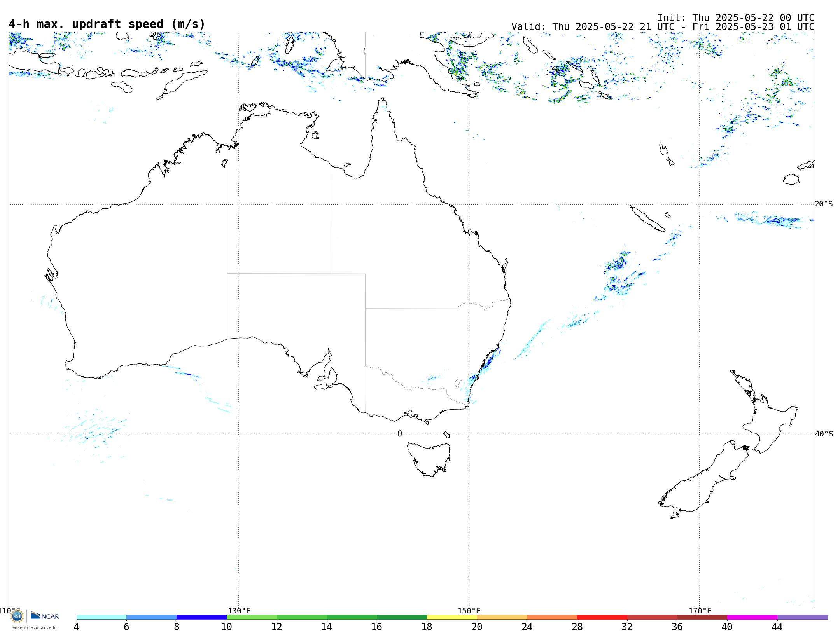
Task: Click the purple 44+ colorbar swatch
Action: (802, 617)
